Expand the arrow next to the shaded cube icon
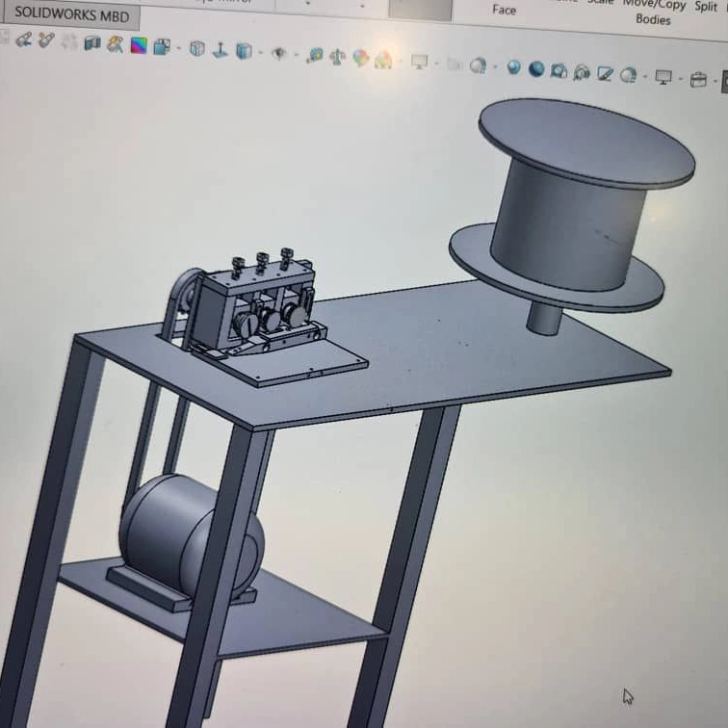728x728 pixels. click(260, 52)
